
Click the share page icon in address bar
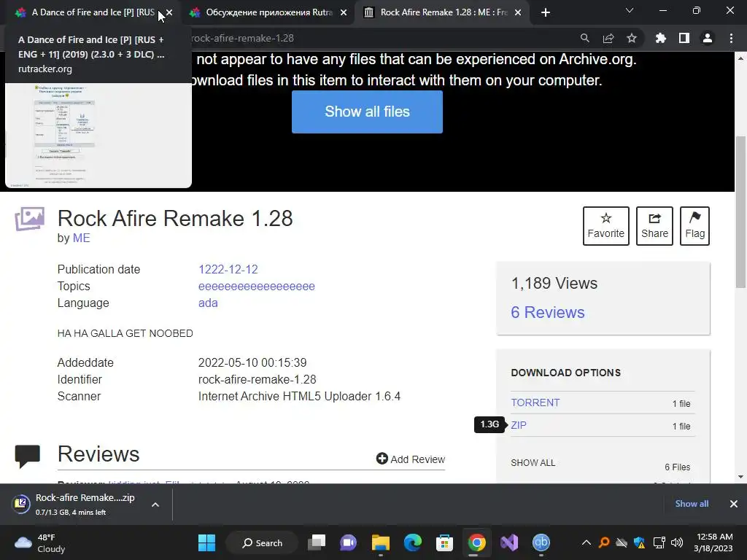point(608,38)
